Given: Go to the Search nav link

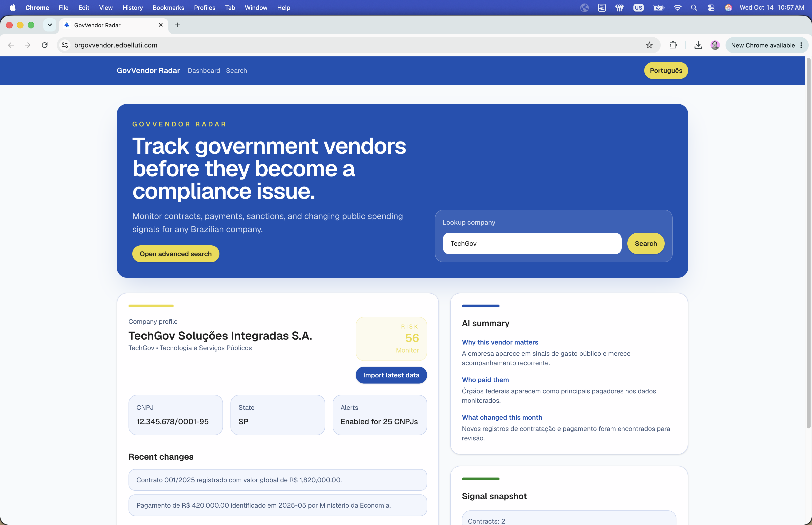Looking at the screenshot, I should pyautogui.click(x=236, y=71).
